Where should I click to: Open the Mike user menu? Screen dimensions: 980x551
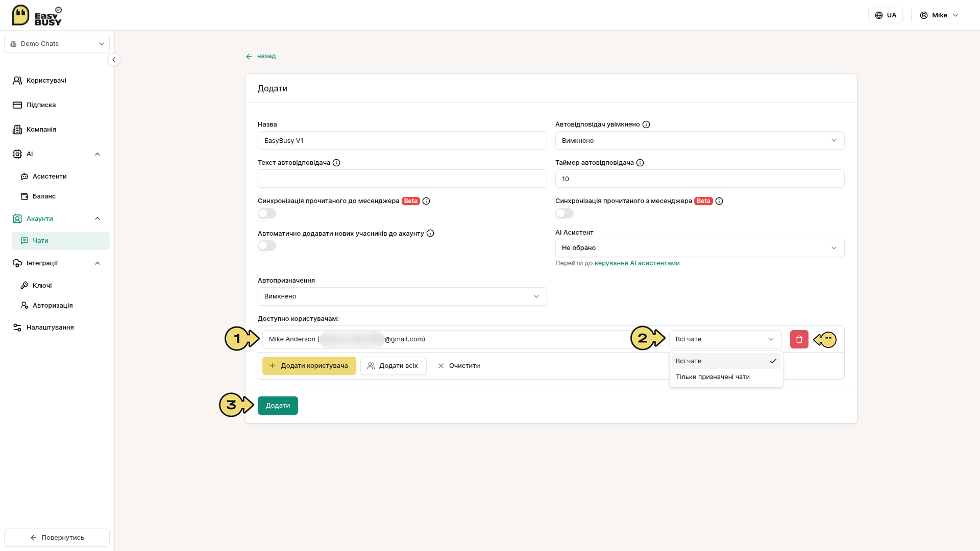click(939, 15)
